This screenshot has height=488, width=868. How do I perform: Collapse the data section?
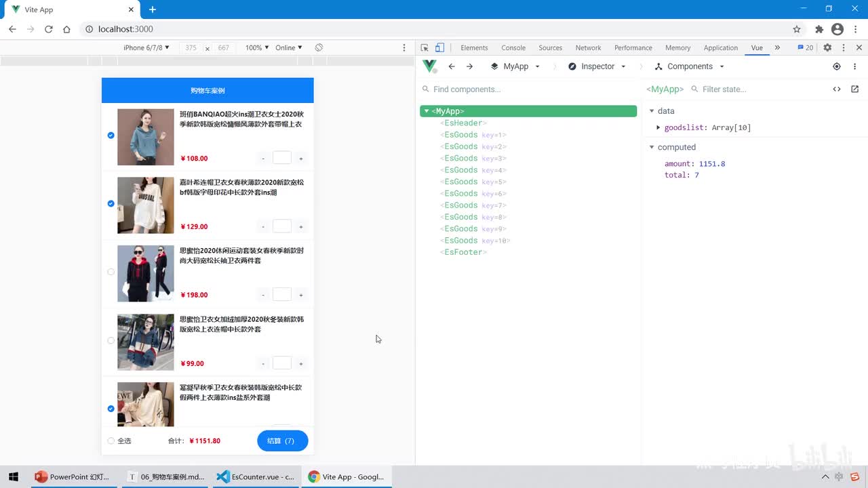pos(652,111)
